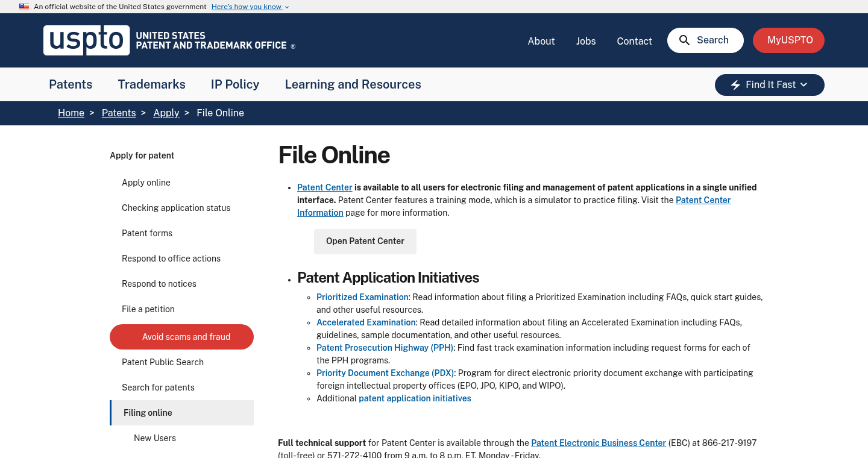Click File Online breadcrumb text
This screenshot has width=868, height=458.
[x=220, y=113]
